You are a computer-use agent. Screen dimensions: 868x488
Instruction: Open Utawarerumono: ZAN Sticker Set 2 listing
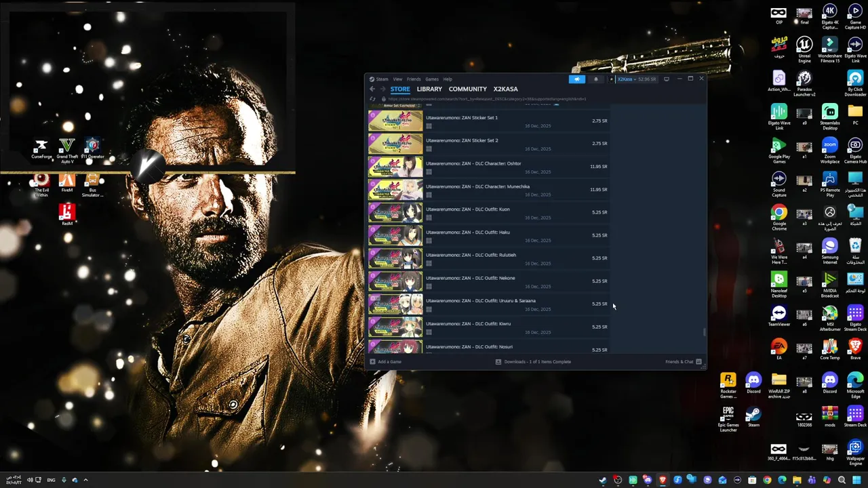pos(488,144)
